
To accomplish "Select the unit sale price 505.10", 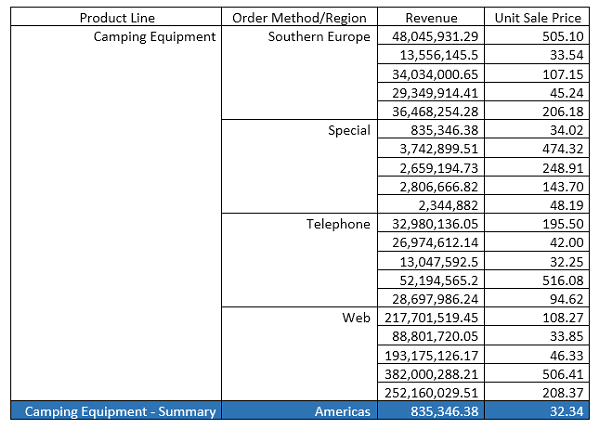I will tap(563, 37).
